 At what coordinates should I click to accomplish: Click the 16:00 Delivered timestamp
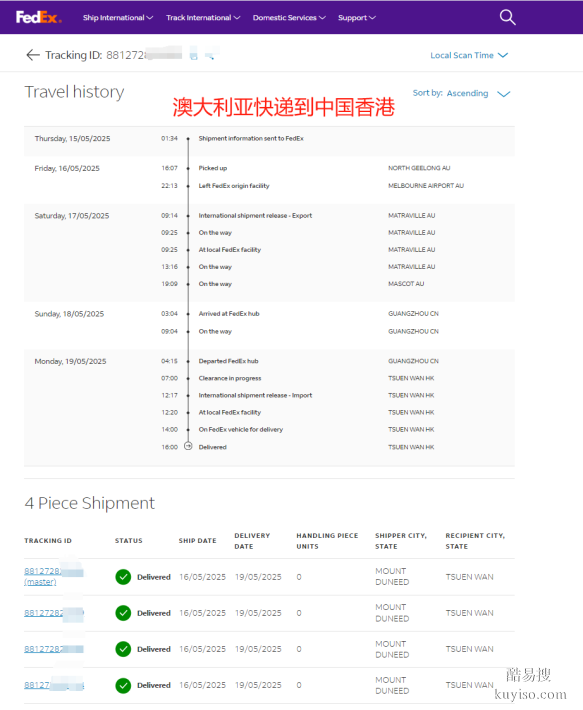click(169, 447)
